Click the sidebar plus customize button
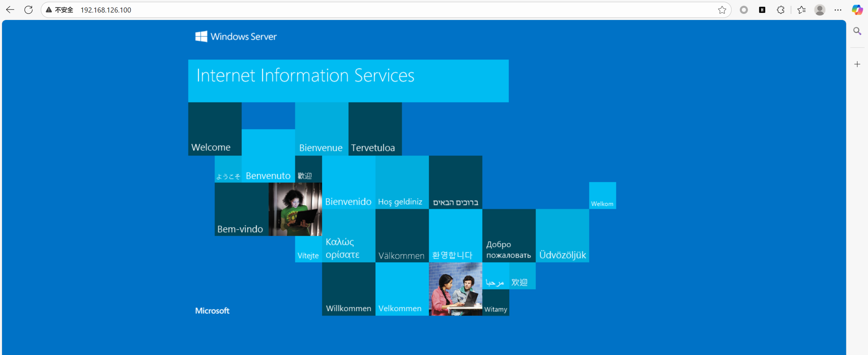Viewport: 868px width, 355px height. click(857, 64)
